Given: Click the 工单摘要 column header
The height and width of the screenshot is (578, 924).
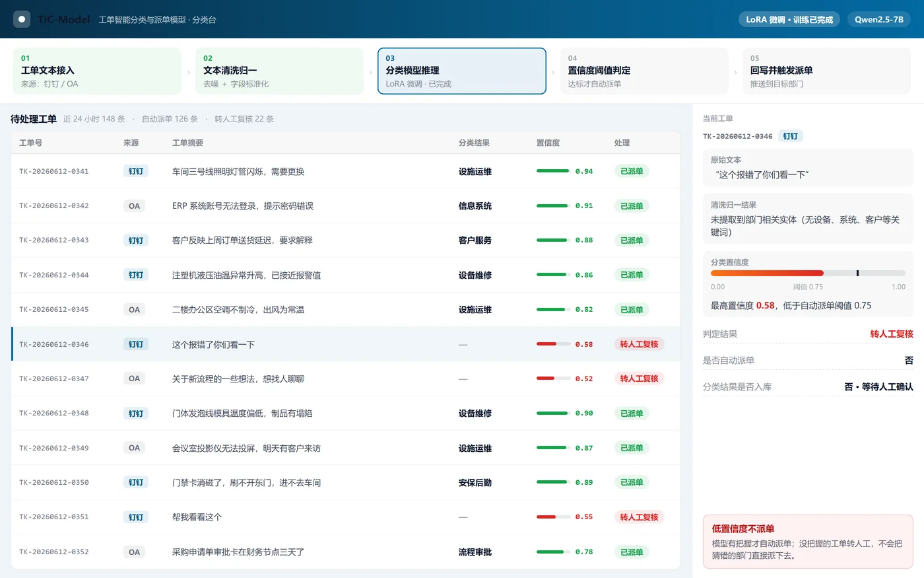Looking at the screenshot, I should click(187, 143).
